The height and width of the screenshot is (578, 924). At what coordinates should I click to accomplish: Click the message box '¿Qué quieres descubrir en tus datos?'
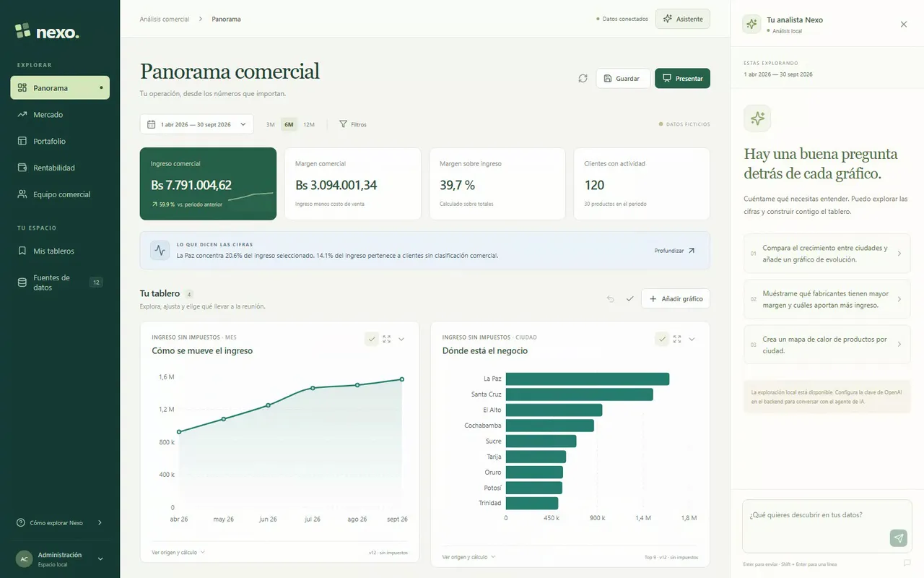(x=827, y=526)
